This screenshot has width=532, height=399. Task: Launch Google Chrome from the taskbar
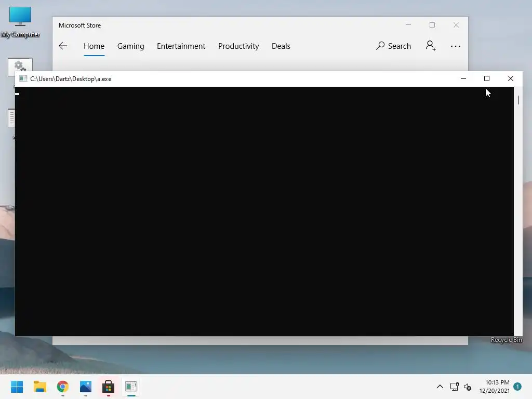(x=63, y=387)
